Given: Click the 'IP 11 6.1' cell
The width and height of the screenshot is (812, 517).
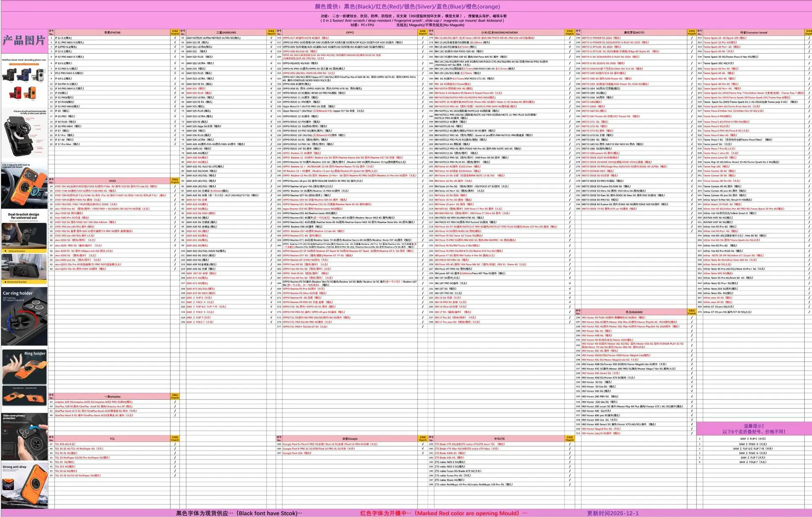Looking at the screenshot, I should tap(112, 38).
